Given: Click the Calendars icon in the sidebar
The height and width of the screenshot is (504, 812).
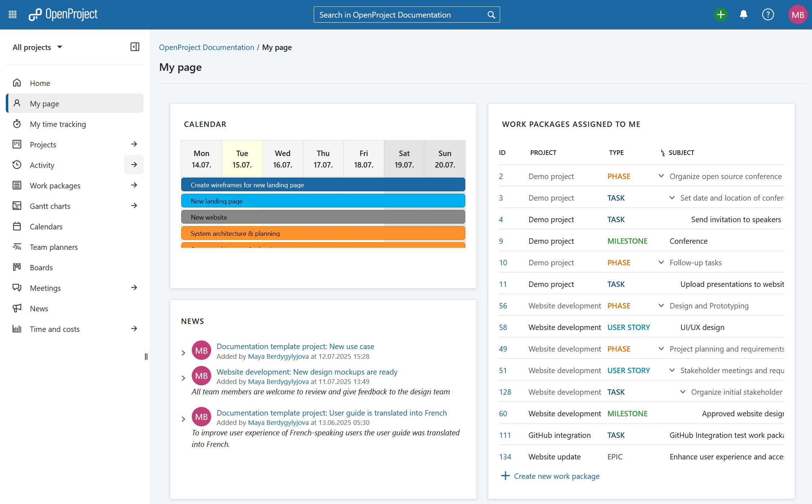Looking at the screenshot, I should click(17, 226).
